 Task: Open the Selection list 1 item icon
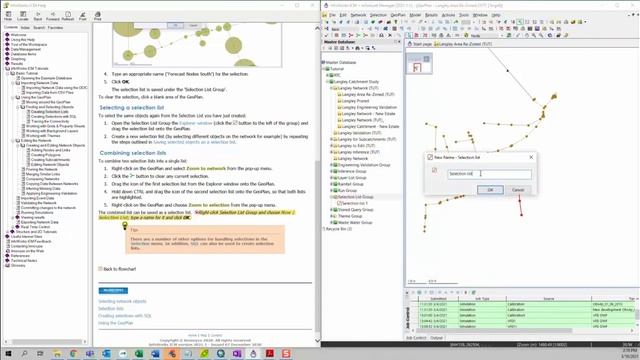[340, 203]
